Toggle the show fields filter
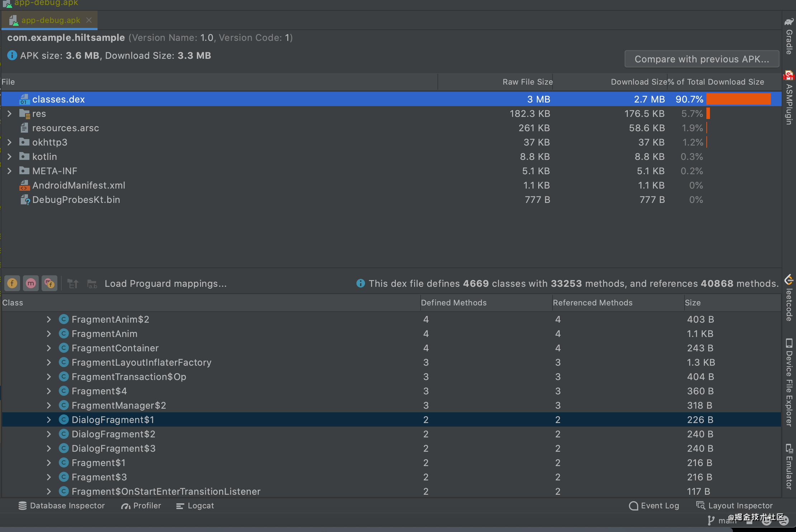 [12, 284]
